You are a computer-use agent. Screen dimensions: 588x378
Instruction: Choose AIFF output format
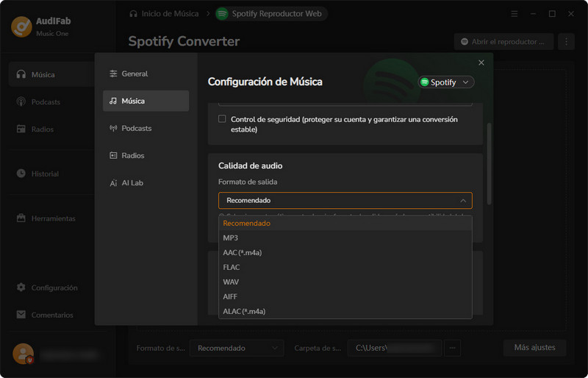(x=345, y=296)
